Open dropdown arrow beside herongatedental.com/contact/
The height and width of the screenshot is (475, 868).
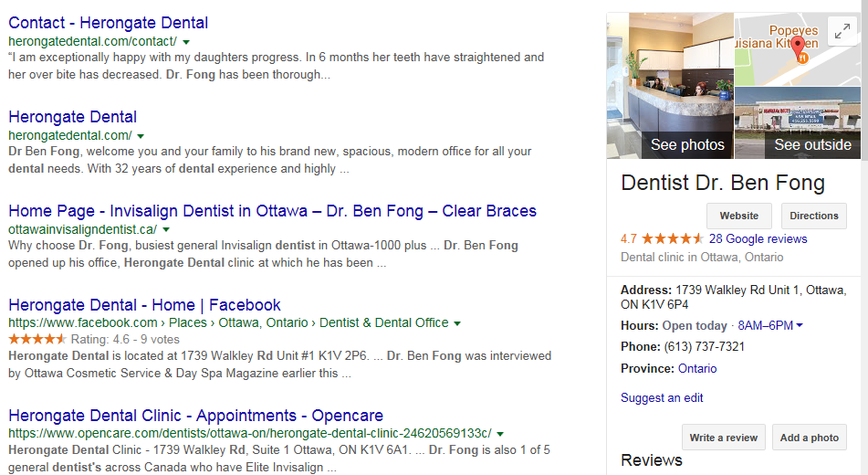[x=186, y=42]
